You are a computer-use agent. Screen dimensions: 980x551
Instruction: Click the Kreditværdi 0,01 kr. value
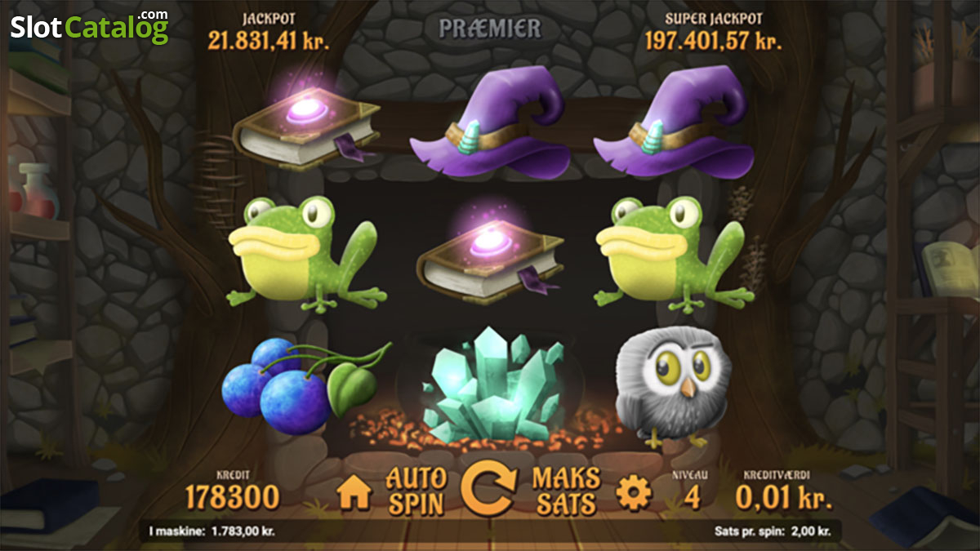[x=783, y=496]
